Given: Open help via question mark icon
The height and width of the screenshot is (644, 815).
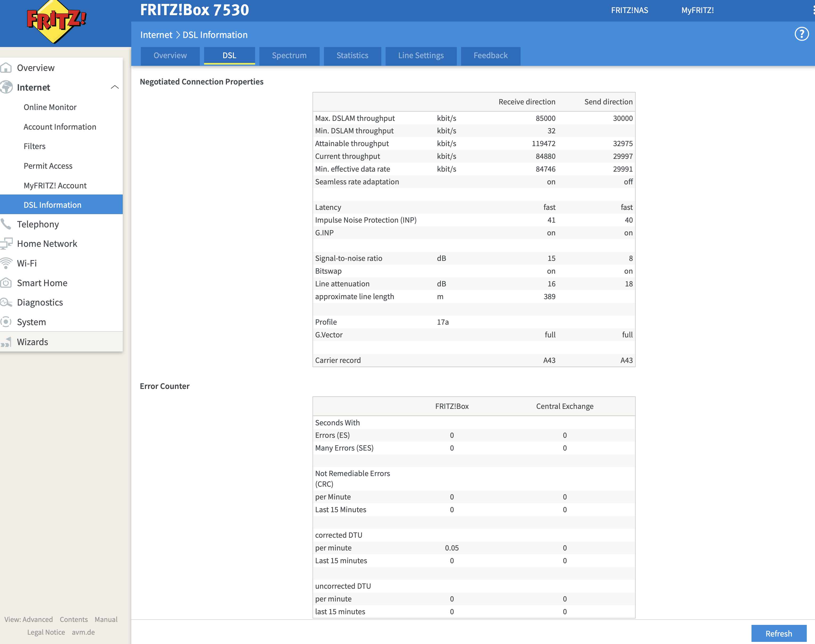Looking at the screenshot, I should point(801,34).
